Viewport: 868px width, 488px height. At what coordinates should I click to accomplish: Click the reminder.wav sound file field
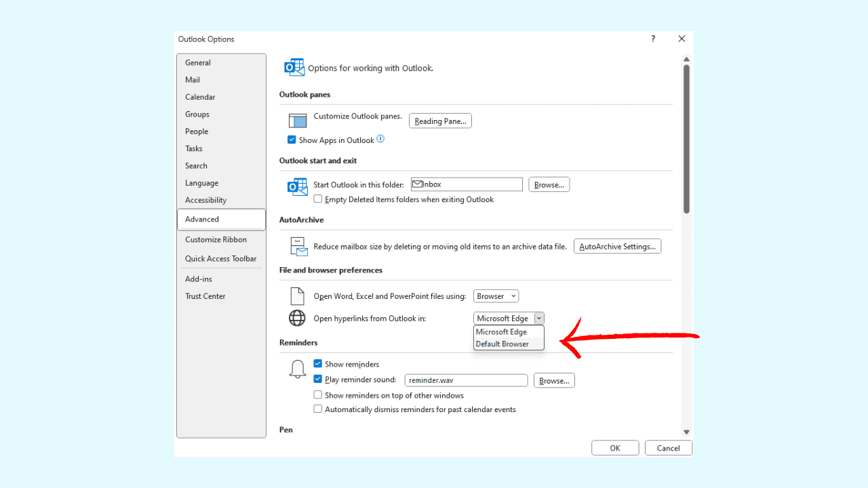pyautogui.click(x=466, y=381)
